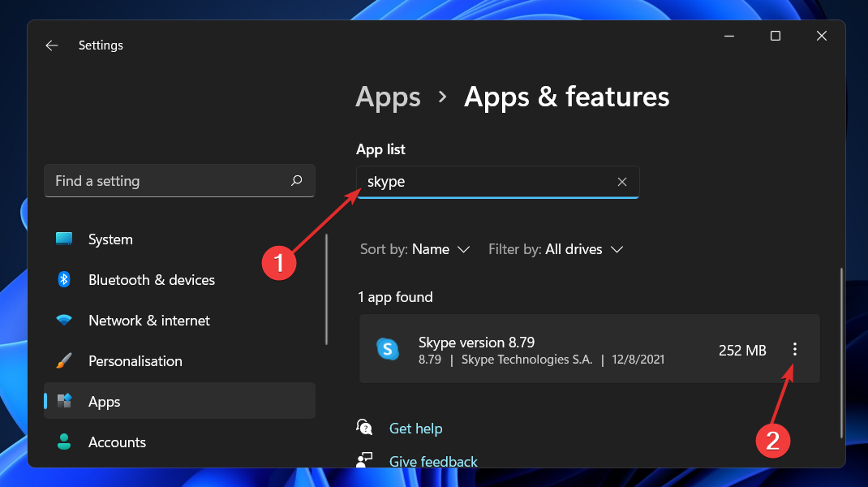The width and height of the screenshot is (868, 487).
Task: Click the Skype version 8.79 entry title
Action: 477,343
